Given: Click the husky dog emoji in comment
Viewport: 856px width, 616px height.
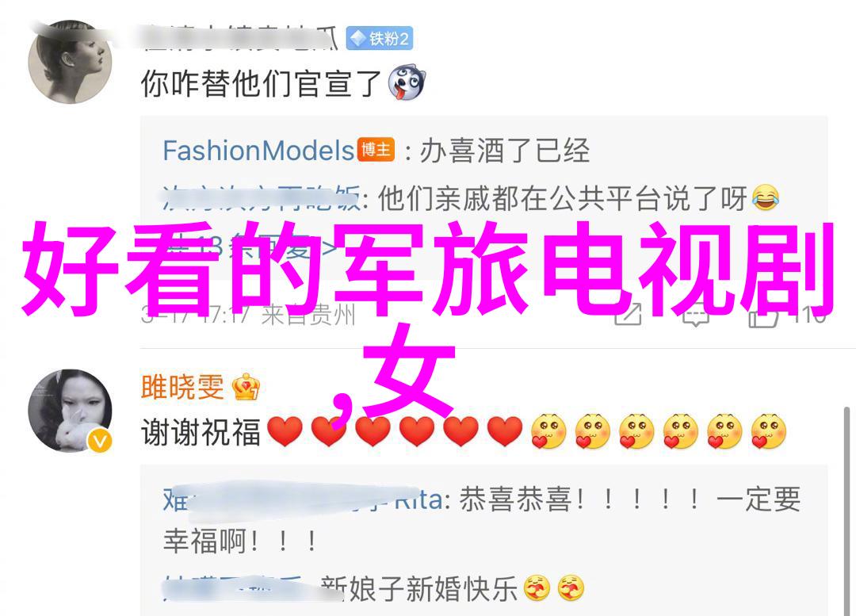Looking at the screenshot, I should pos(406,83).
